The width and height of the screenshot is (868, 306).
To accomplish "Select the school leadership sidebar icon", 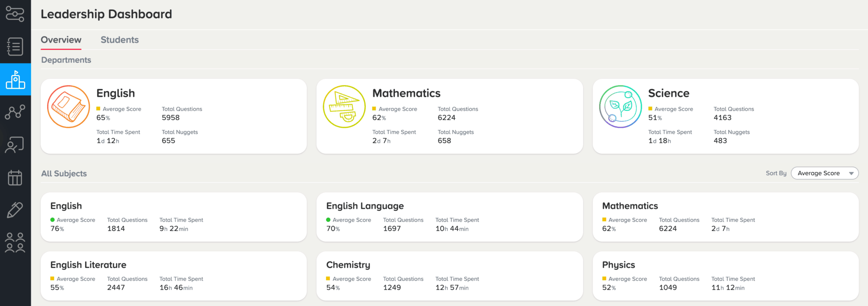I will click(15, 79).
